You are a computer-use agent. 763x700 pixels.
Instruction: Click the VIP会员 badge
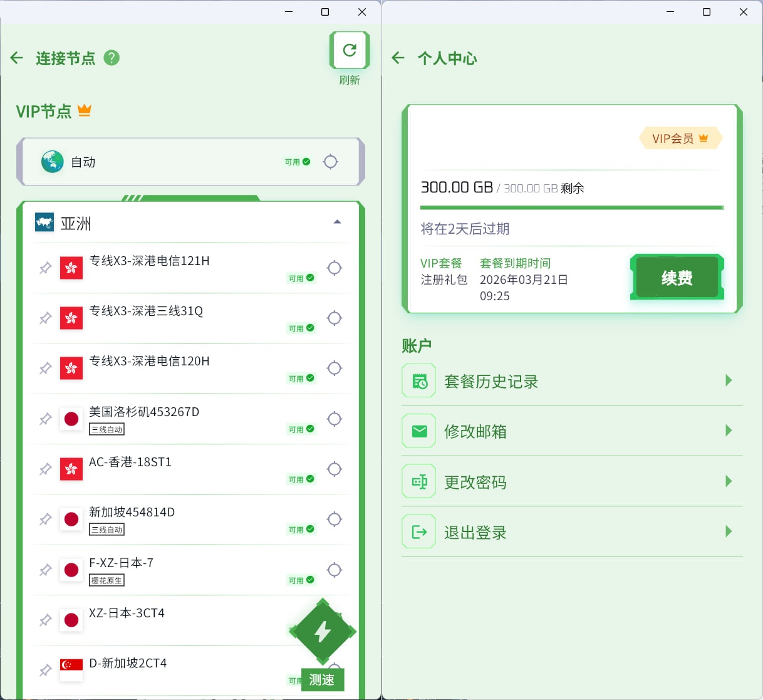coord(680,138)
